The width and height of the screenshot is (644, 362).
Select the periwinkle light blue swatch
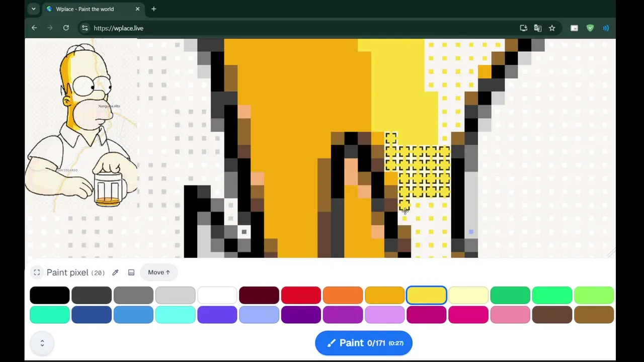click(x=259, y=315)
